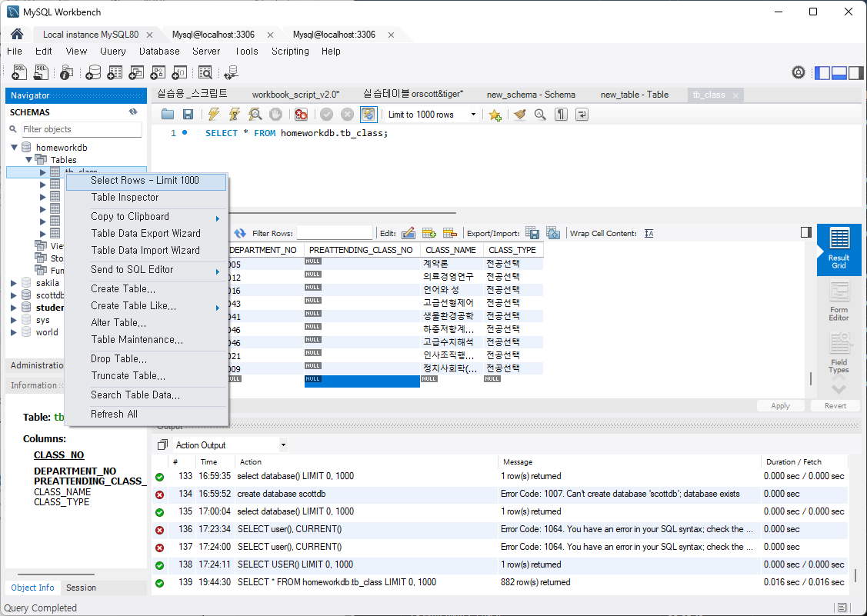Rollback the transaction icon
867x616 pixels.
347,115
